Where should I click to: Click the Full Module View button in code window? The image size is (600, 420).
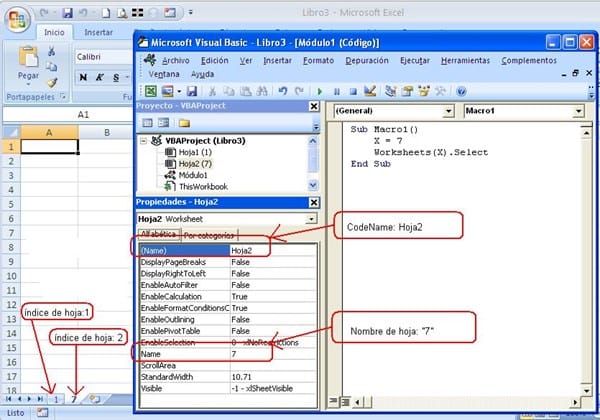pyautogui.click(x=345, y=402)
